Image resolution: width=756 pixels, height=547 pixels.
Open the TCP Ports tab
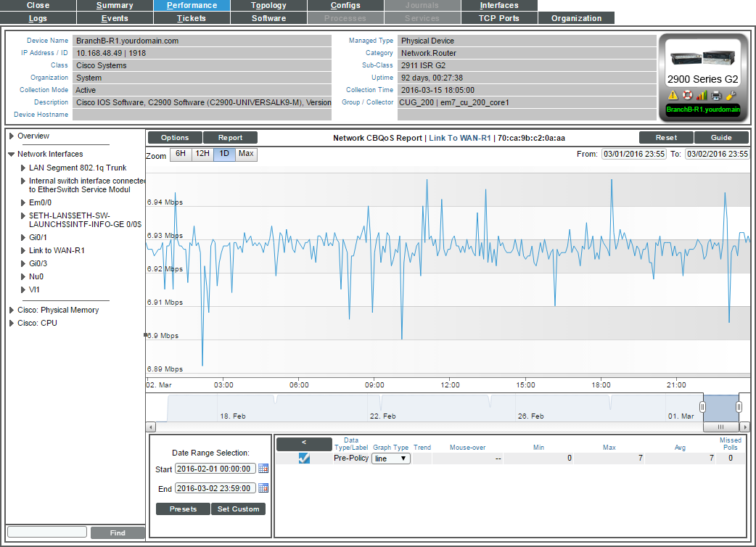tap(498, 18)
